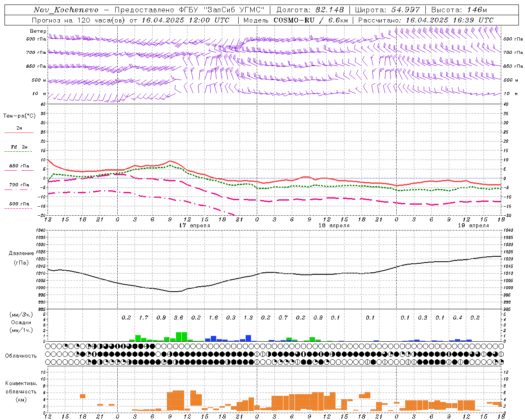Click the (мм/1ч.) units label
This screenshot has width=525, height=420.
coord(21,330)
